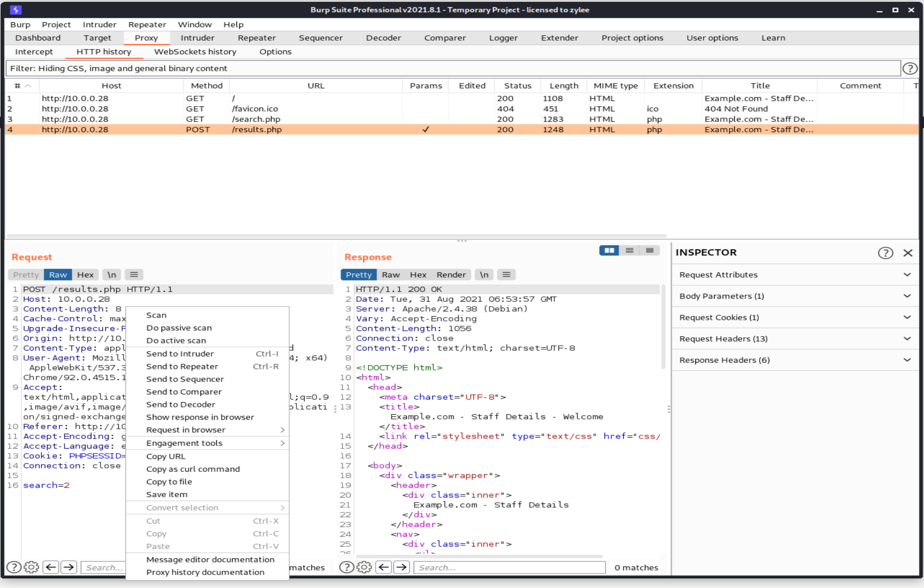Click the Response search input field
This screenshot has width=924, height=588.
click(x=509, y=567)
